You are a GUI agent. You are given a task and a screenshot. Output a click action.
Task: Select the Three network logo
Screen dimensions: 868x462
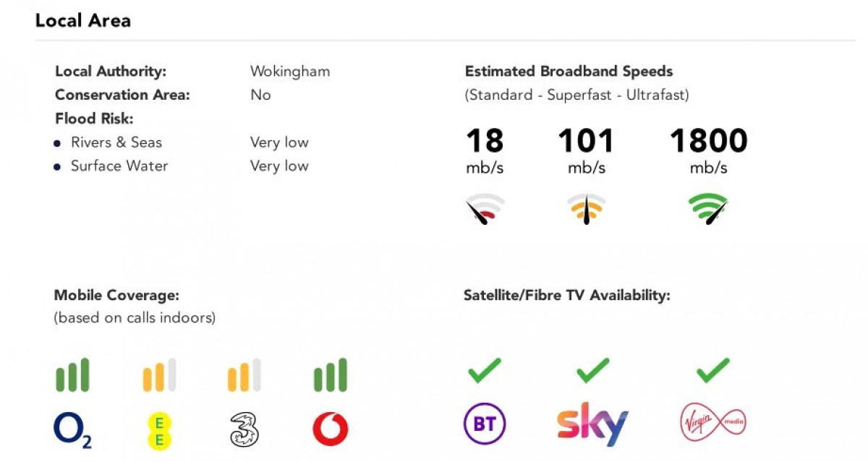point(244,429)
